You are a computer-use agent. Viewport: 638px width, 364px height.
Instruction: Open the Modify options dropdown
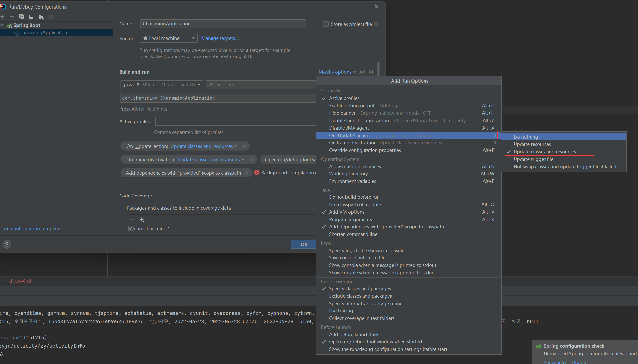pos(337,72)
